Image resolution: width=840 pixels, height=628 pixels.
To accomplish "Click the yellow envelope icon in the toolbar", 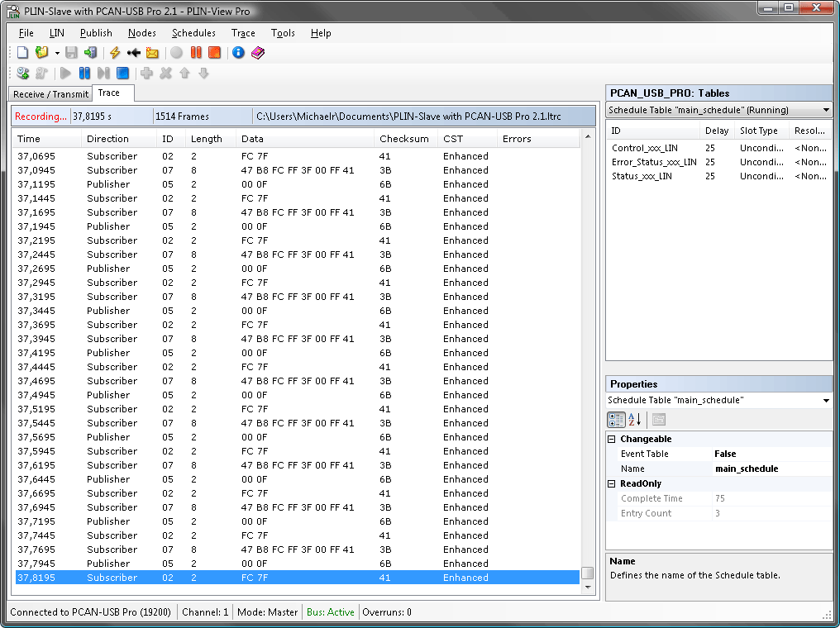I will tap(152, 53).
